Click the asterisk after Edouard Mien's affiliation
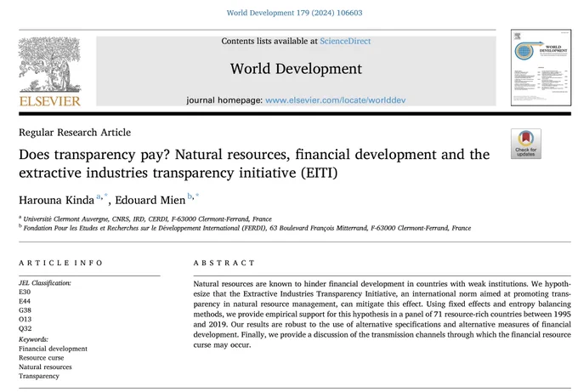The image size is (578, 392). (x=197, y=196)
